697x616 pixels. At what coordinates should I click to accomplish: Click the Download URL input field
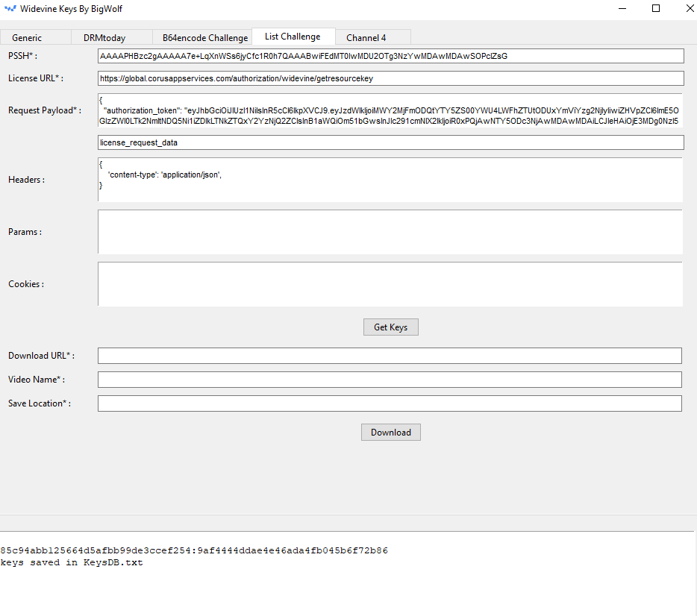(x=390, y=356)
